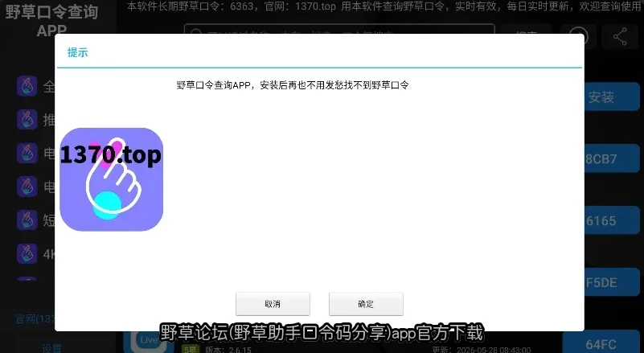
Task: Open the share icon at top right
Action: tap(620, 36)
